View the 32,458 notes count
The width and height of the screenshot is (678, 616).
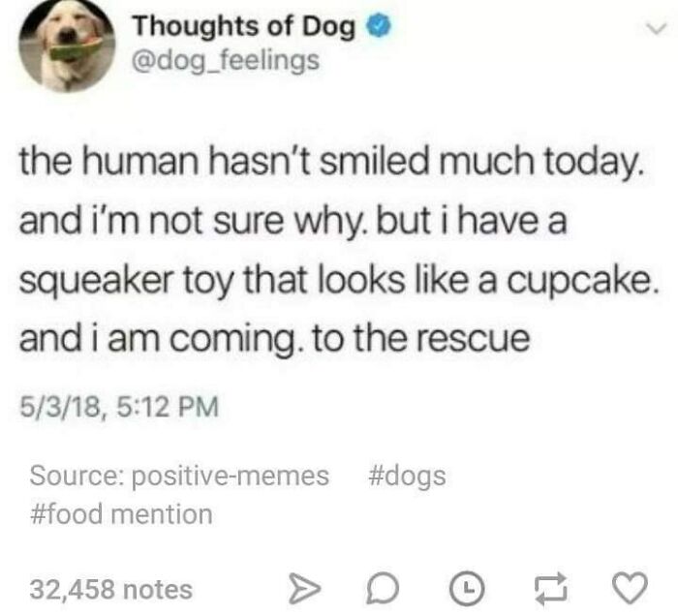[111, 589]
